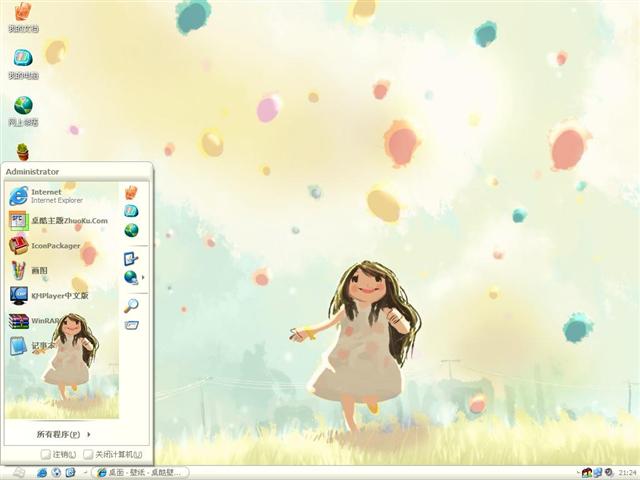640x480 pixels.
Task: Click the 注销 (Log Off) button
Action: point(59,455)
